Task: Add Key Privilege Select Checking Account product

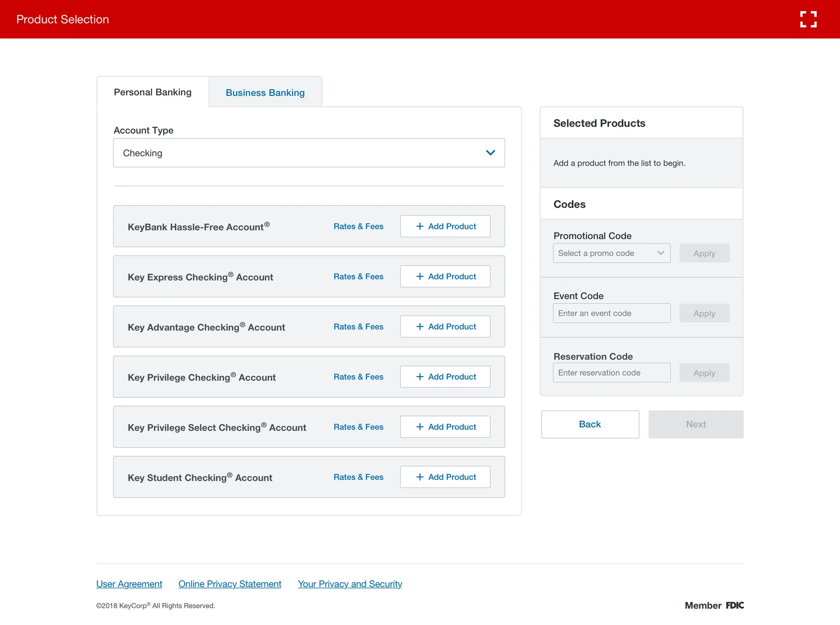Action: (x=445, y=427)
